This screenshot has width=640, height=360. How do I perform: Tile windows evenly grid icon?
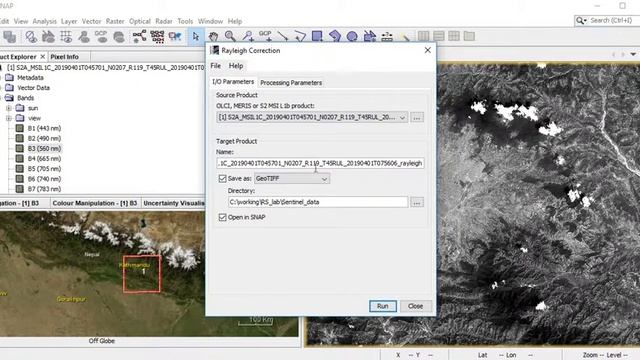(x=454, y=36)
